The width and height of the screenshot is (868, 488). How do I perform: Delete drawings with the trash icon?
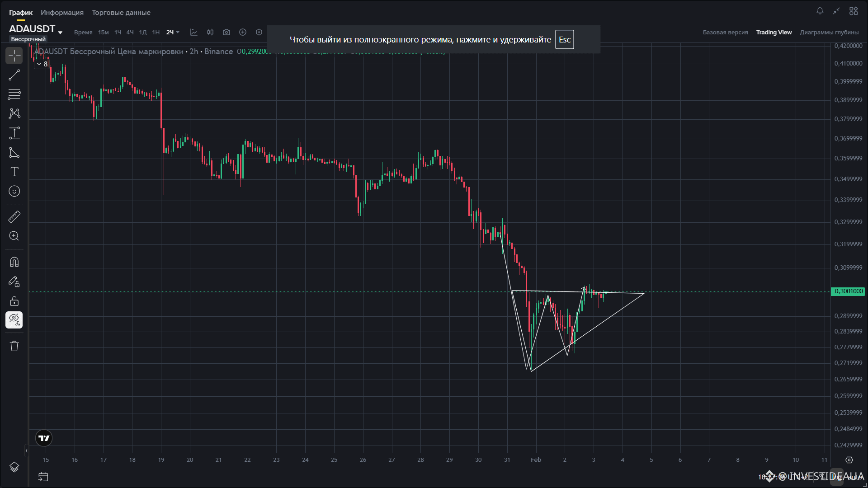coord(14,346)
